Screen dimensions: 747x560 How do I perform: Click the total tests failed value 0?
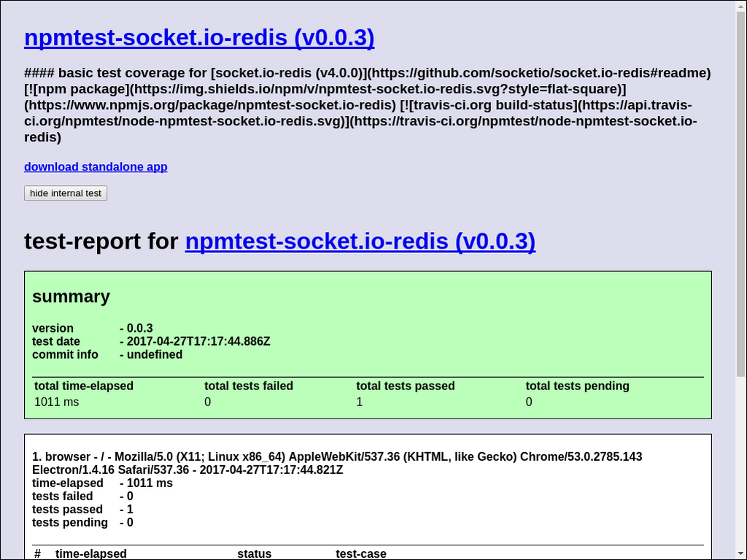(x=208, y=402)
